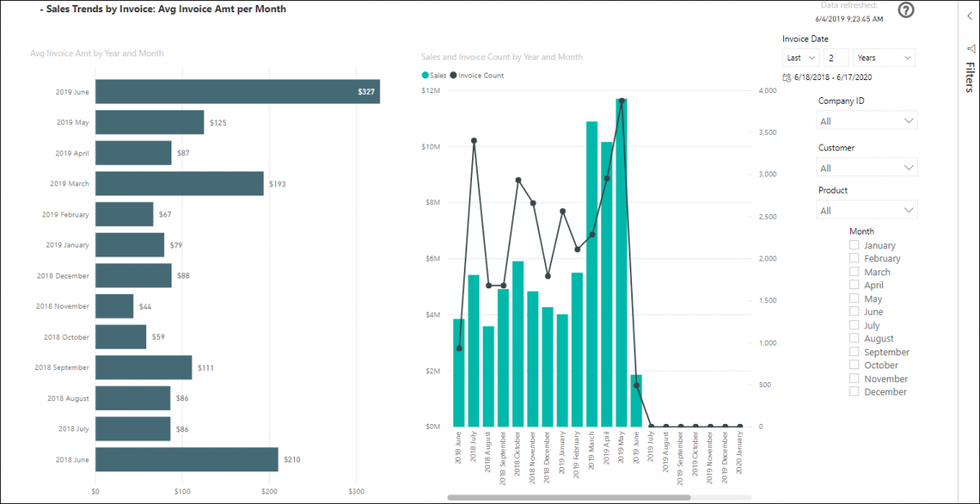Open the help question mark icon
The height and width of the screenshot is (504, 980).
pyautogui.click(x=906, y=11)
